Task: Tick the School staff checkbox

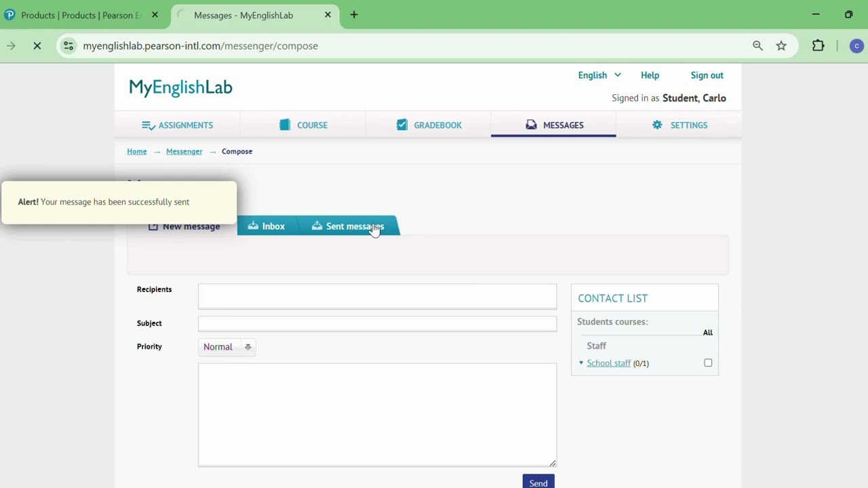Action: click(708, 363)
